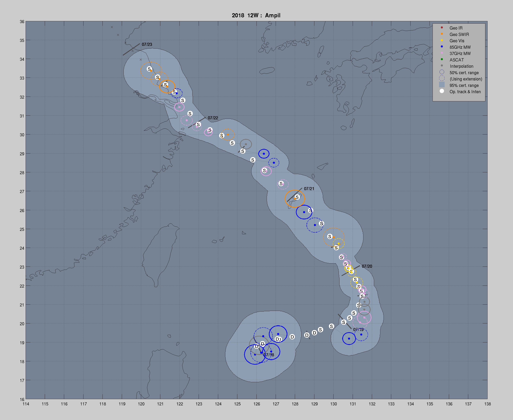Click the northernmost S track marker
The width and height of the screenshot is (513, 420).
[149, 69]
